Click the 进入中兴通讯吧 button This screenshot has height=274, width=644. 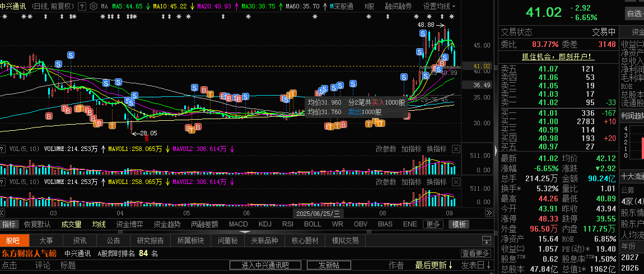click(265, 266)
